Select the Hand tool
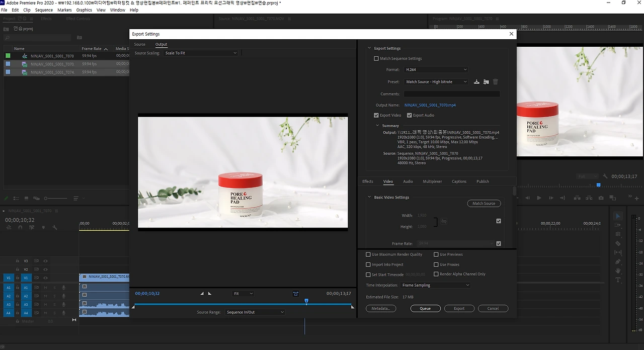This screenshot has width=644, height=350. pyautogui.click(x=618, y=271)
